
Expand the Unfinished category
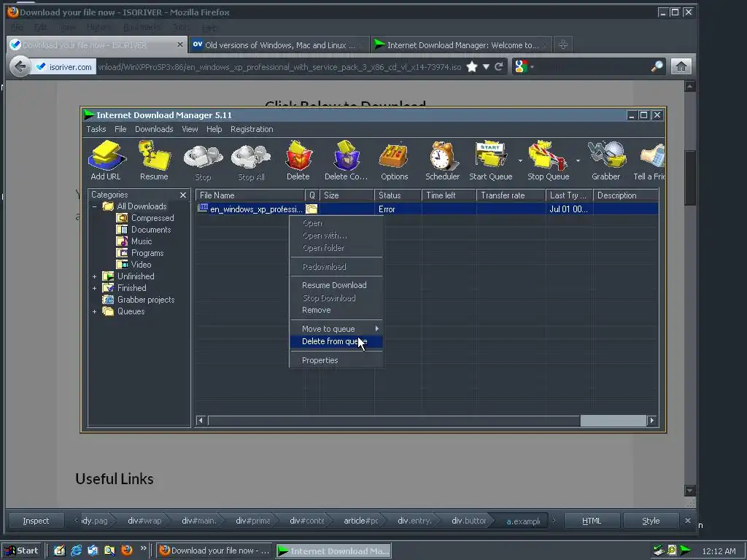coord(94,276)
